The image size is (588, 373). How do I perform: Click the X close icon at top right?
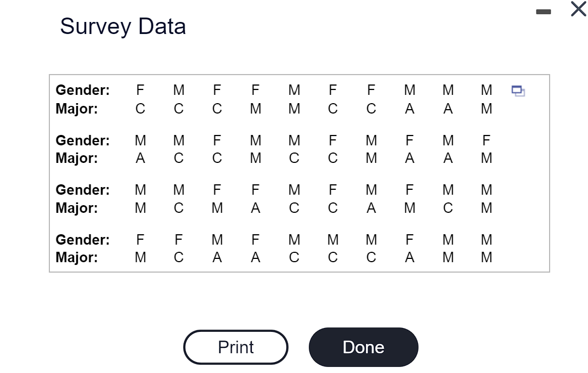pyautogui.click(x=578, y=9)
